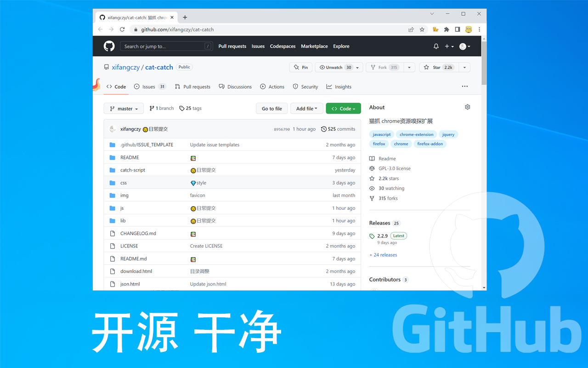
Task: Open the css folder icon
Action: point(112,183)
